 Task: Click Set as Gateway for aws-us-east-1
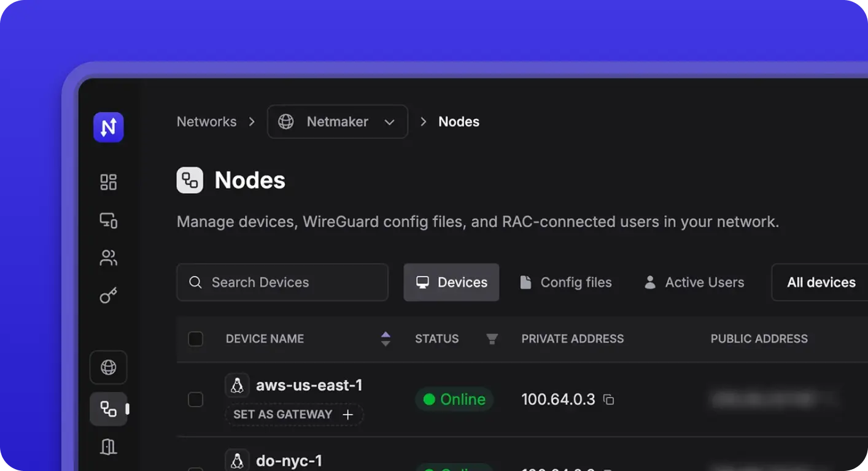[x=294, y=415]
